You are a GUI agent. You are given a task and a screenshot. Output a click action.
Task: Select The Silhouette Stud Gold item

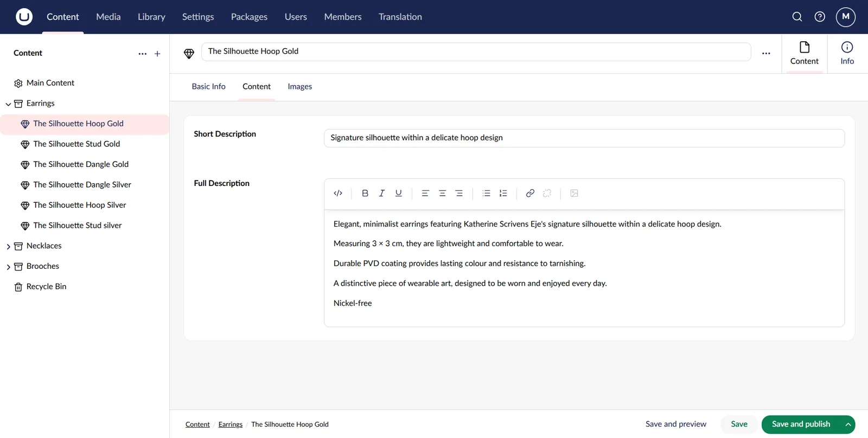point(76,144)
